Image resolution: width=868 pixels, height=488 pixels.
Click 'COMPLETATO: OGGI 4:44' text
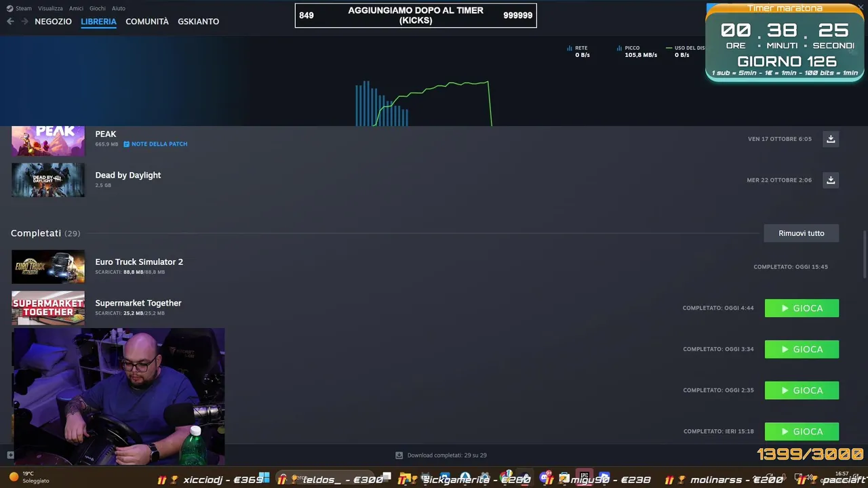pos(718,308)
